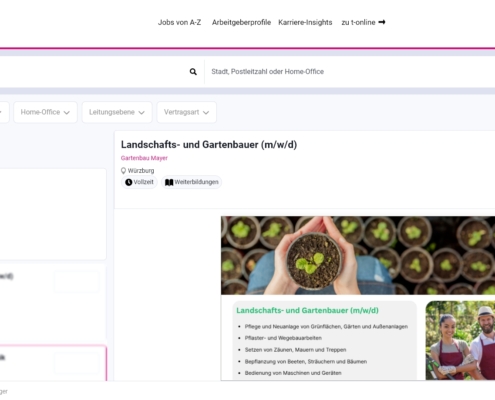Screen dimensions: 495x400
Task: Click the arrow icon next to zu t-online
Action: [382, 22]
